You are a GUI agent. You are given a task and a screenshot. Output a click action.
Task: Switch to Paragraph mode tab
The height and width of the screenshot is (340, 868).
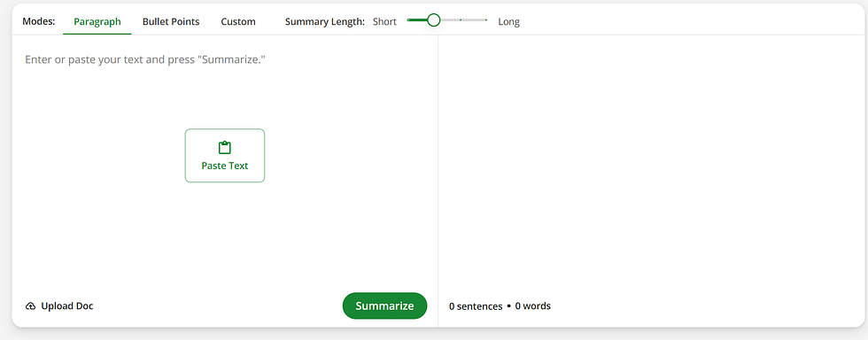[x=97, y=22]
